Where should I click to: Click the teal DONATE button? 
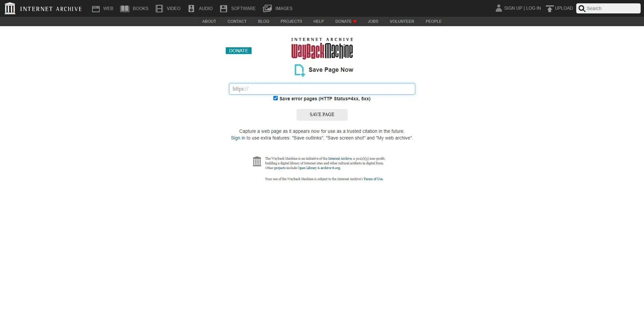238,51
